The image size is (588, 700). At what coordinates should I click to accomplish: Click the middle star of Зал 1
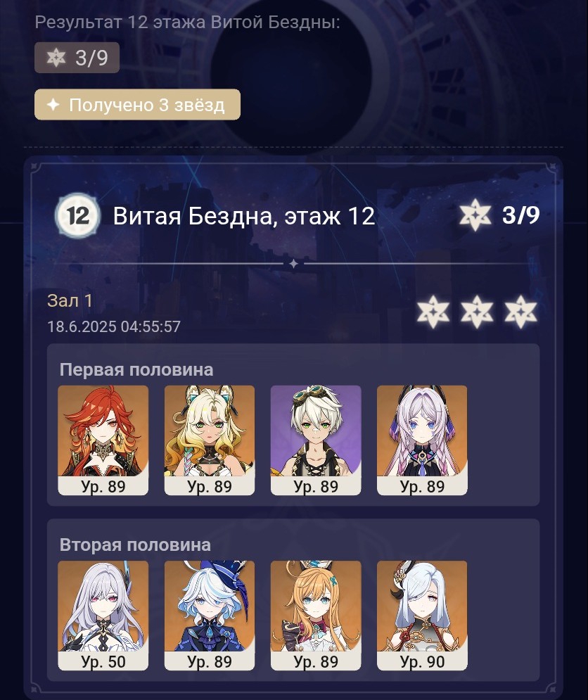point(477,312)
